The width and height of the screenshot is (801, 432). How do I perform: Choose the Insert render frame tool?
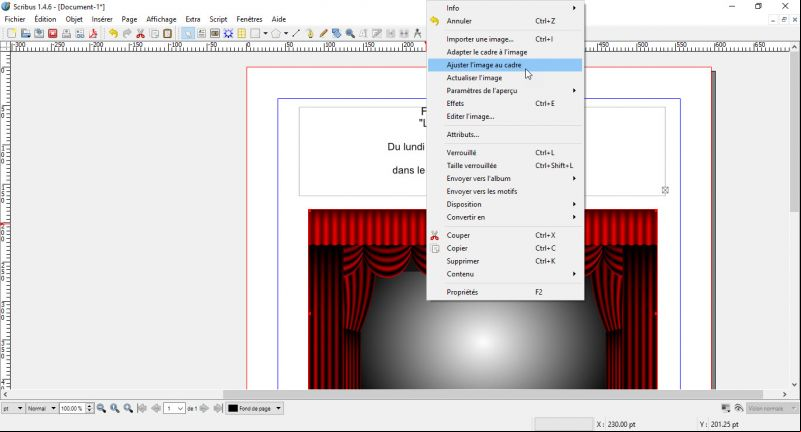[x=228, y=34]
